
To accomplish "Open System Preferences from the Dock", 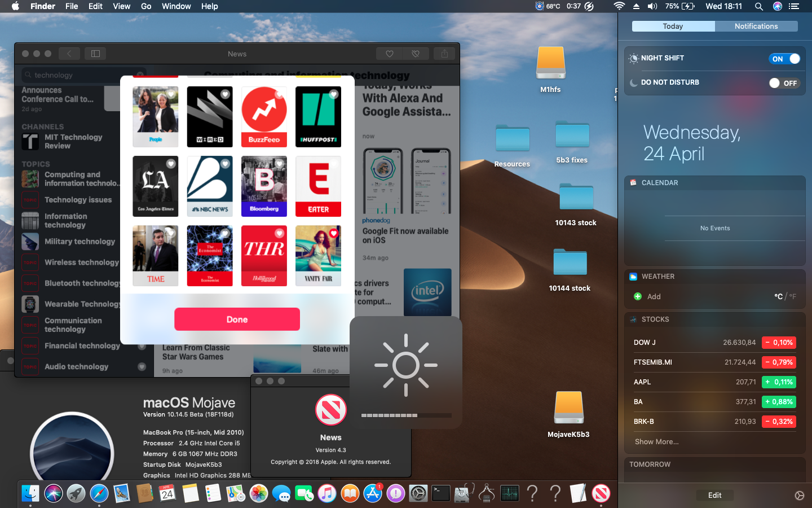I will pos(418,493).
